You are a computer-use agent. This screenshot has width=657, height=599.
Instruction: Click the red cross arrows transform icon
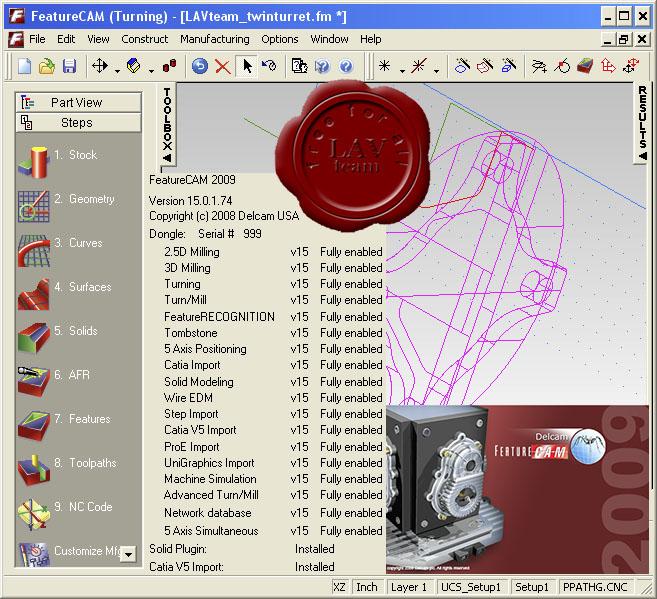[x=631, y=66]
